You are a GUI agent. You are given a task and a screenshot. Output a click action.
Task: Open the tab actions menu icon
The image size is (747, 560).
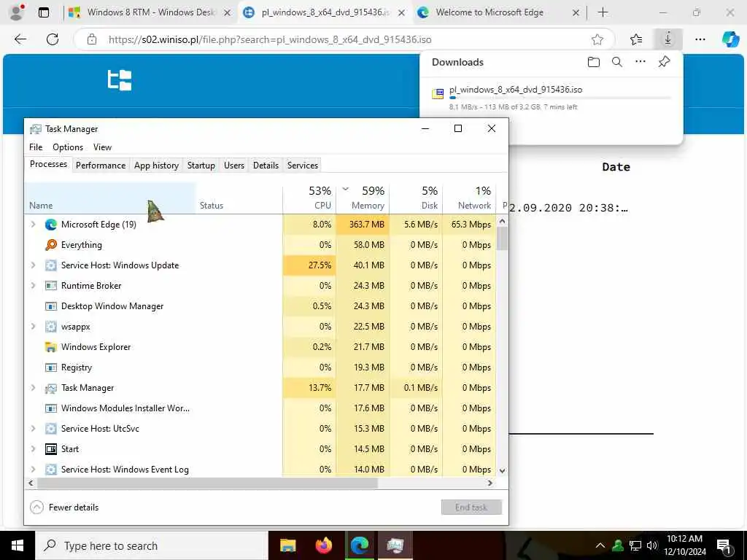point(44,13)
